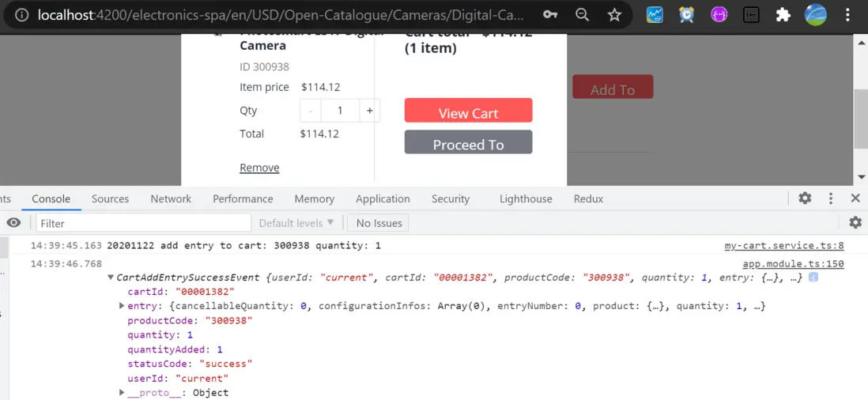Expand the entry object property
Image resolution: width=868 pixels, height=400 pixels.
[x=122, y=306]
